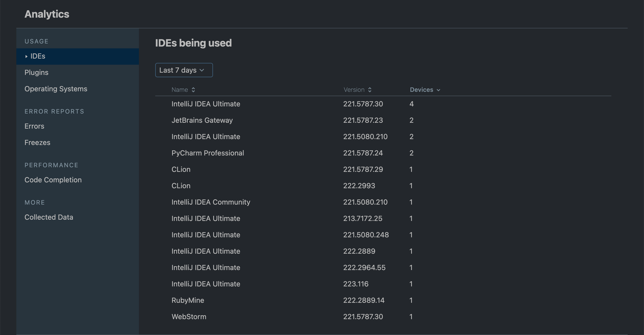644x335 pixels.
Task: View Errors under Error Reports
Action: click(34, 126)
